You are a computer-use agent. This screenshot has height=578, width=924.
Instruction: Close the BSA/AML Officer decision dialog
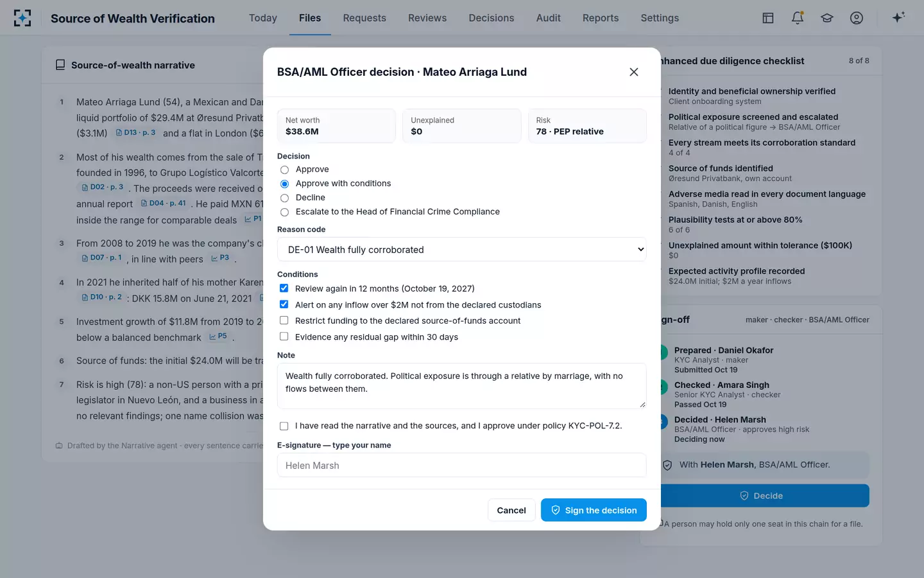[x=634, y=72]
